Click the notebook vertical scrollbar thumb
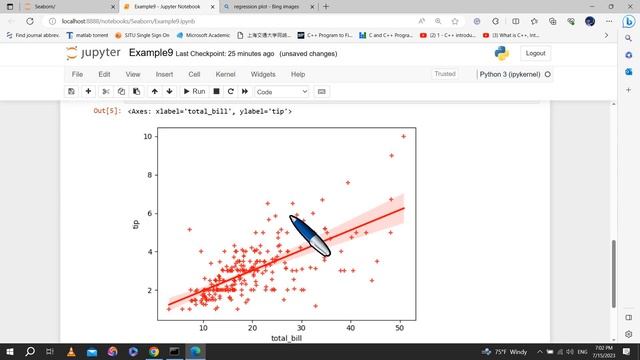The height and width of the screenshot is (360, 640). (613, 273)
